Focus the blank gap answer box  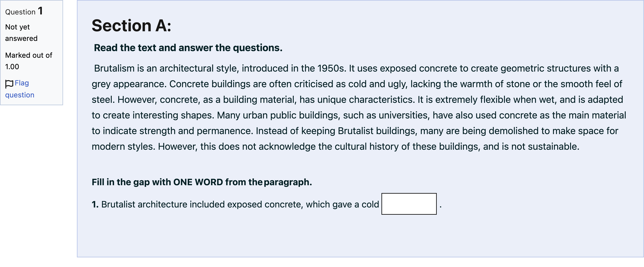point(409,204)
